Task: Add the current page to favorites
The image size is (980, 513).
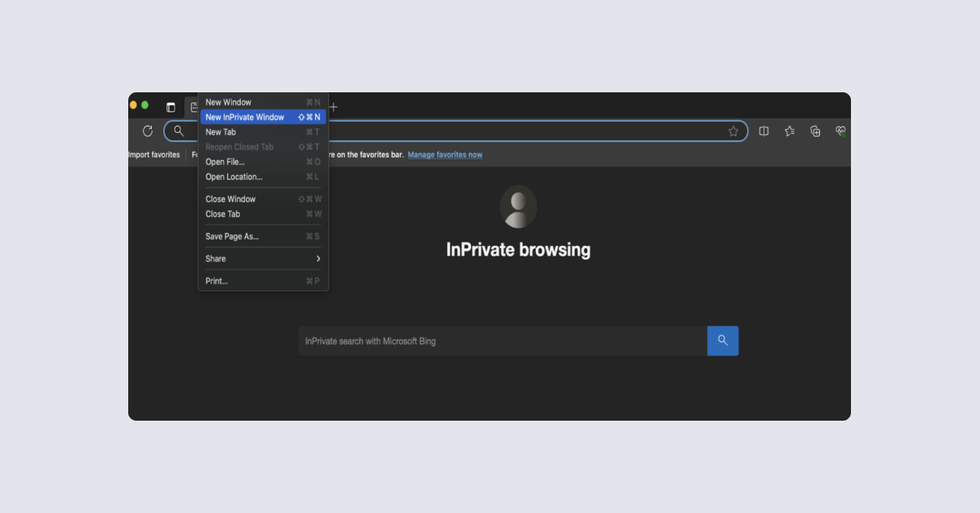Action: 733,131
